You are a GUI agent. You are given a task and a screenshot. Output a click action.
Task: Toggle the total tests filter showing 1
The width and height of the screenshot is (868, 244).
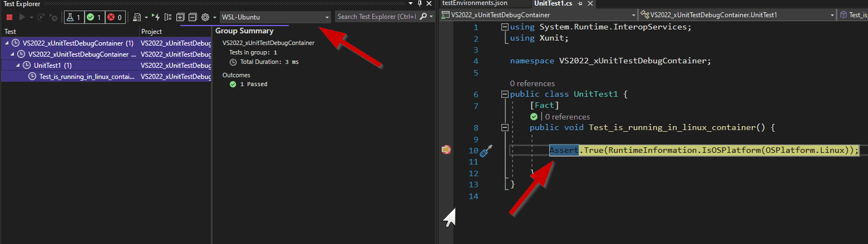coord(73,17)
